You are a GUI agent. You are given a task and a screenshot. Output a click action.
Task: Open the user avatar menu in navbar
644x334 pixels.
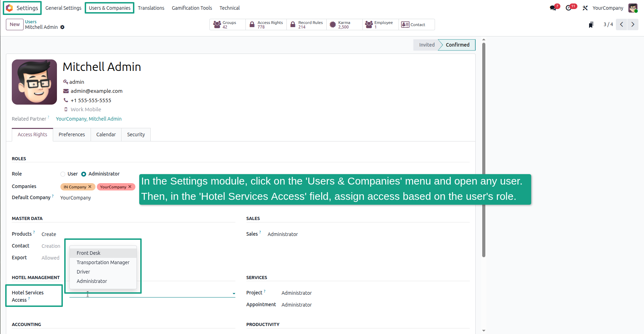pyautogui.click(x=633, y=8)
